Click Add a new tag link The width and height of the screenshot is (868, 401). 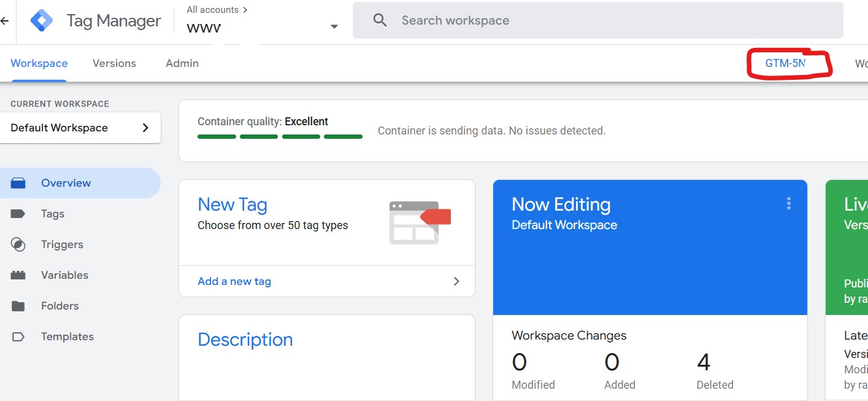pos(234,281)
